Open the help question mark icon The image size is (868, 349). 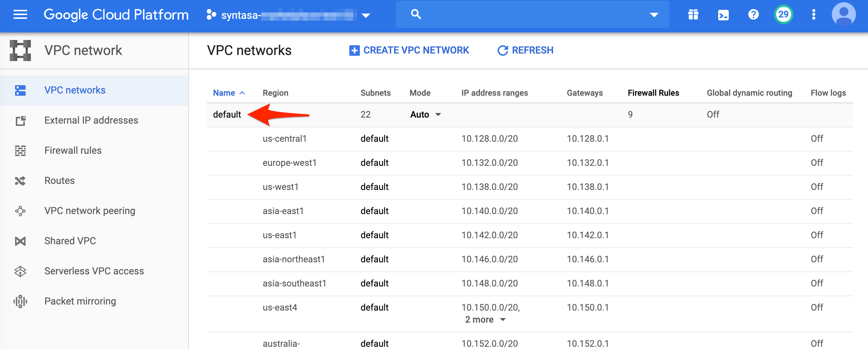click(753, 15)
